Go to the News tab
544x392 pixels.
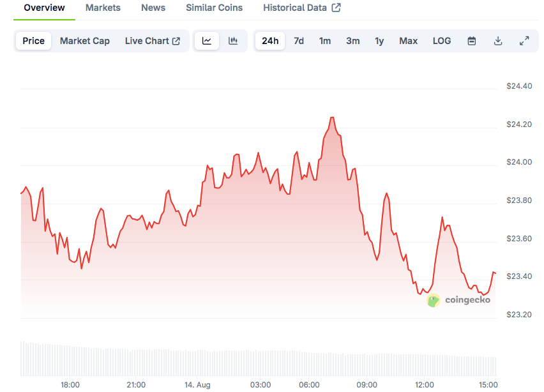tap(153, 8)
